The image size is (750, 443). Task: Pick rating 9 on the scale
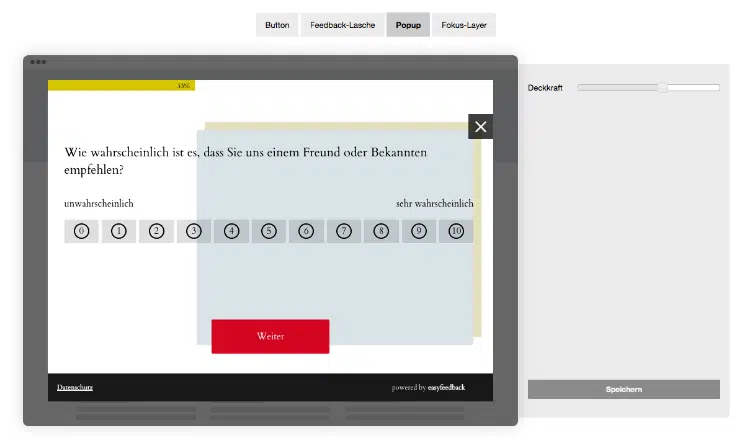point(419,231)
